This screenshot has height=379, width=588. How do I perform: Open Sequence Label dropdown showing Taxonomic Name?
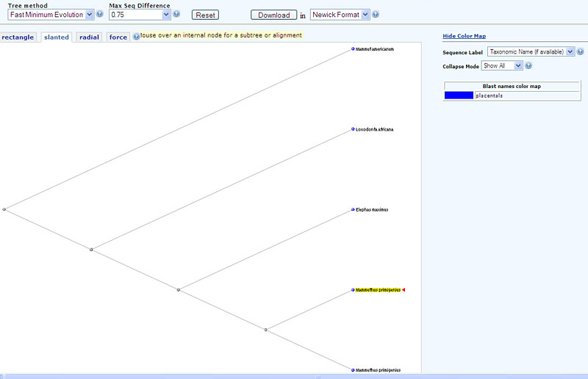pos(531,51)
